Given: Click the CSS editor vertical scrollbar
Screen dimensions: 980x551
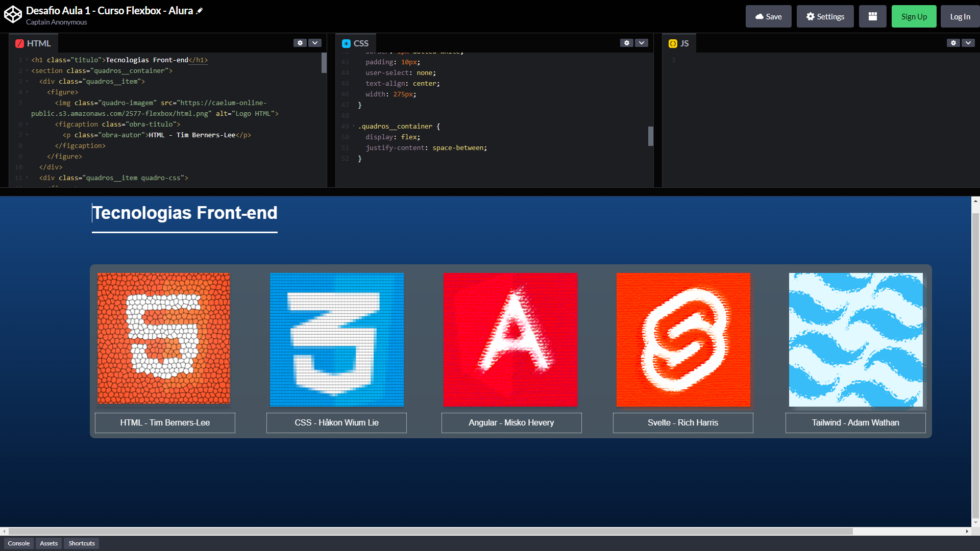Looking at the screenshot, I should tap(651, 136).
